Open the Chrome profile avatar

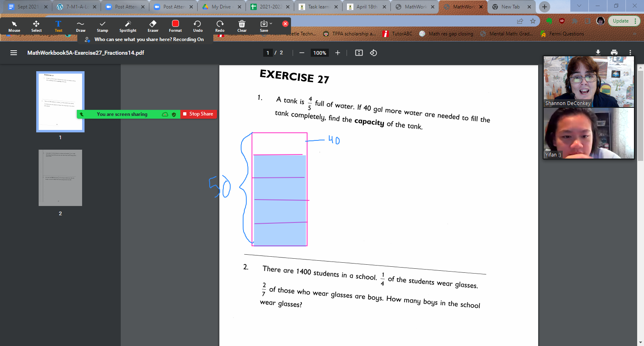point(601,21)
